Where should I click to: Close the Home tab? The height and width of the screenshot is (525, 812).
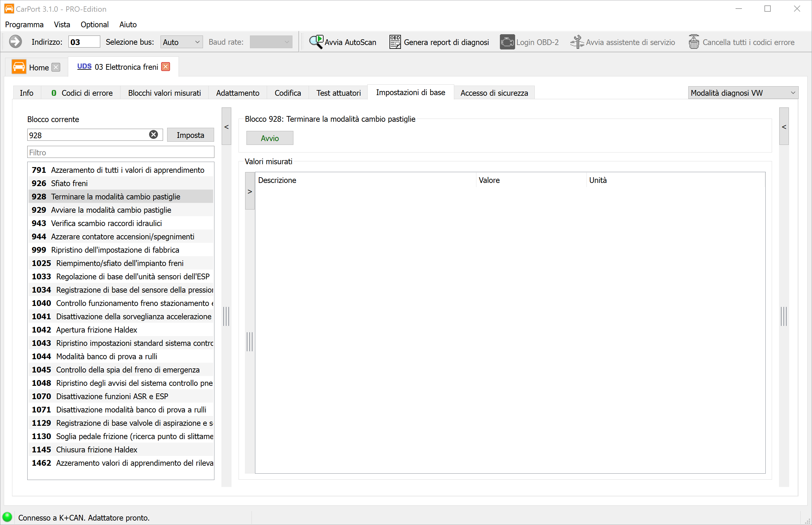(56, 67)
